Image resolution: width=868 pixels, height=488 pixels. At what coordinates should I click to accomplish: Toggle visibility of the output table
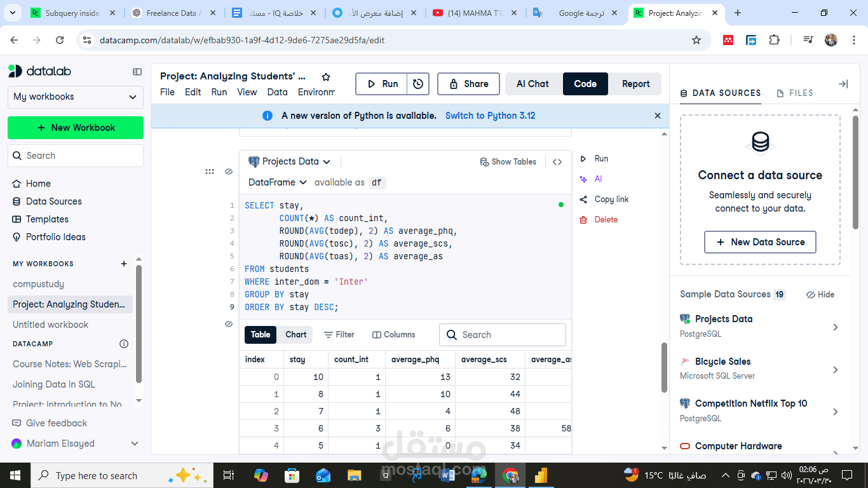229,324
